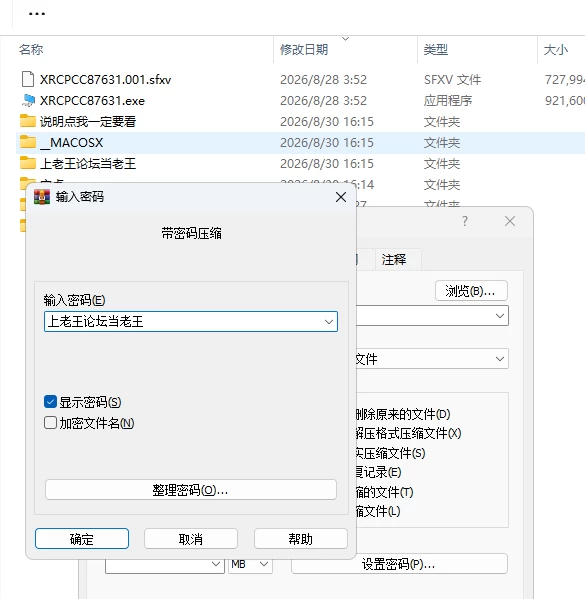Click the 缩的文件(T) option
Screen dimensions: 585x599
tap(385, 492)
